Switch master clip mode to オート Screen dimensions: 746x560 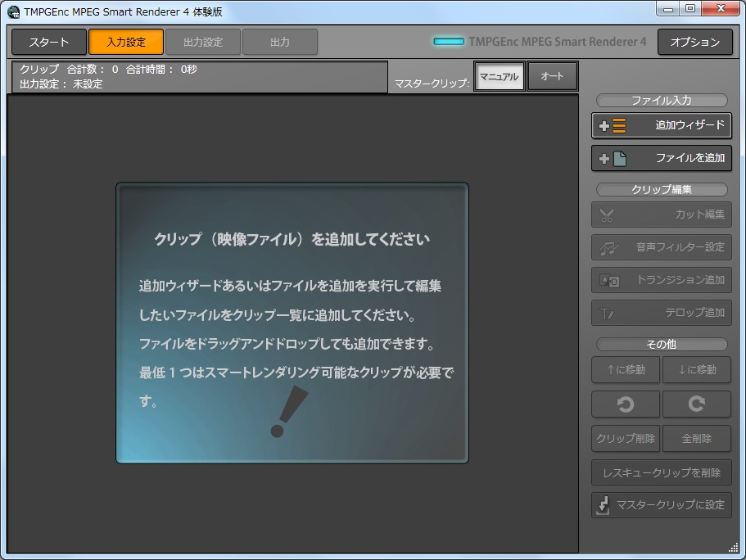[x=552, y=75]
